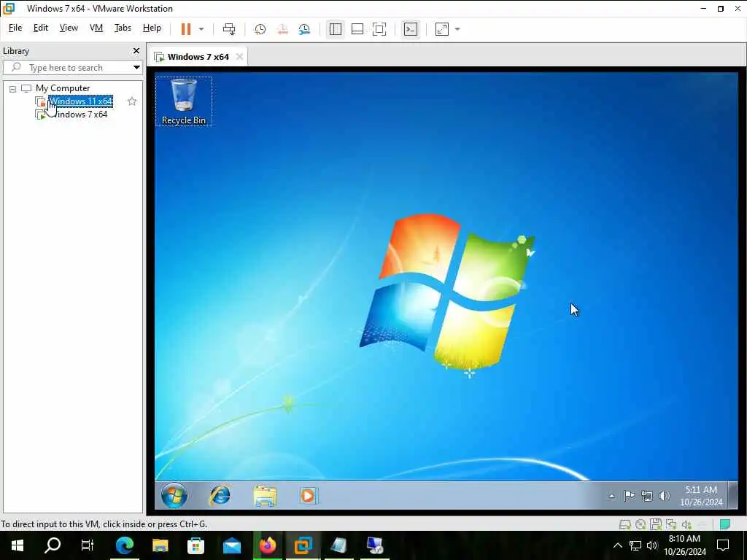Click the floppy device status icon
Screen dimensions: 747x560
[656, 524]
